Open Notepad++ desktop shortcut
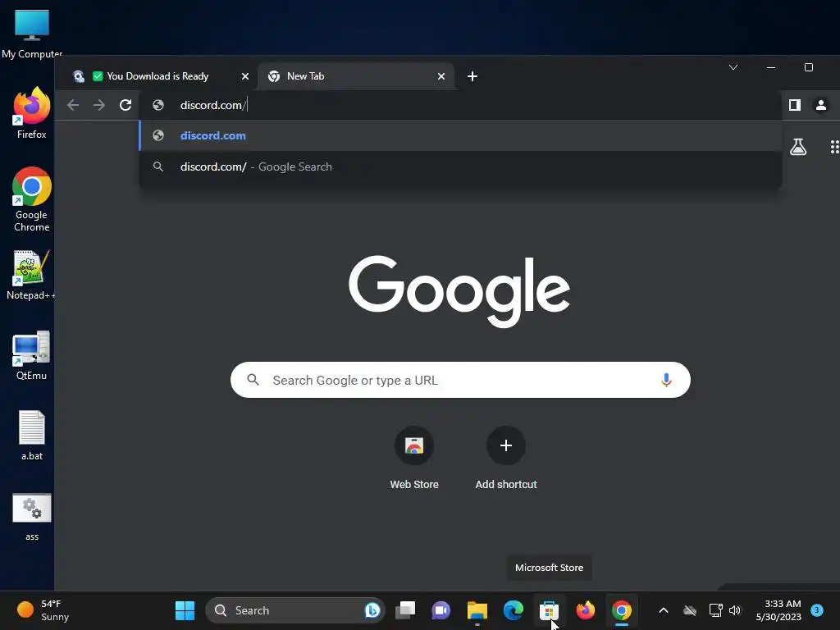Viewport: 840px width, 630px height. [x=31, y=275]
